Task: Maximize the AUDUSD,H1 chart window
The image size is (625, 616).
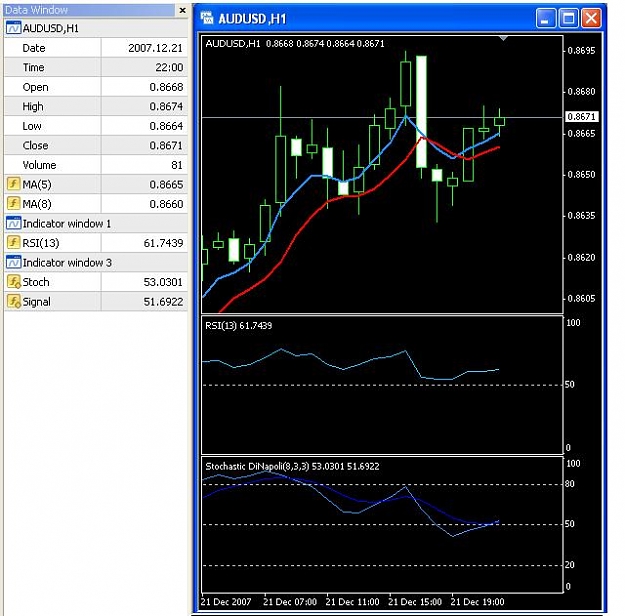Action: (568, 18)
